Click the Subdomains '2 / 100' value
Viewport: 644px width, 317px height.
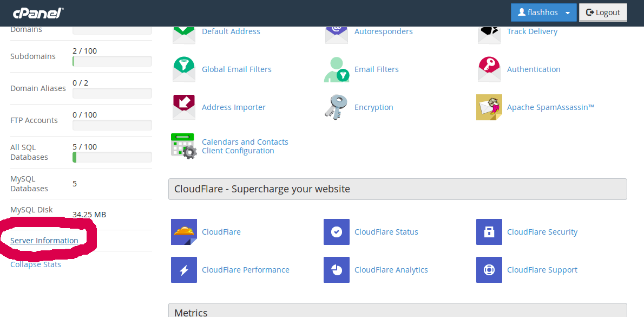(84, 51)
